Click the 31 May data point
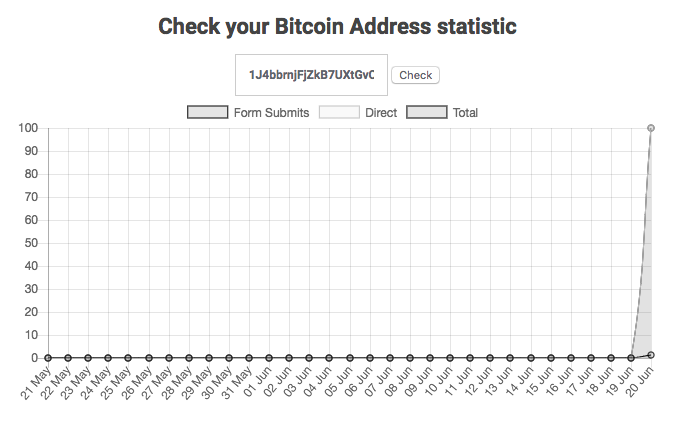This screenshot has width=684, height=423. (249, 358)
